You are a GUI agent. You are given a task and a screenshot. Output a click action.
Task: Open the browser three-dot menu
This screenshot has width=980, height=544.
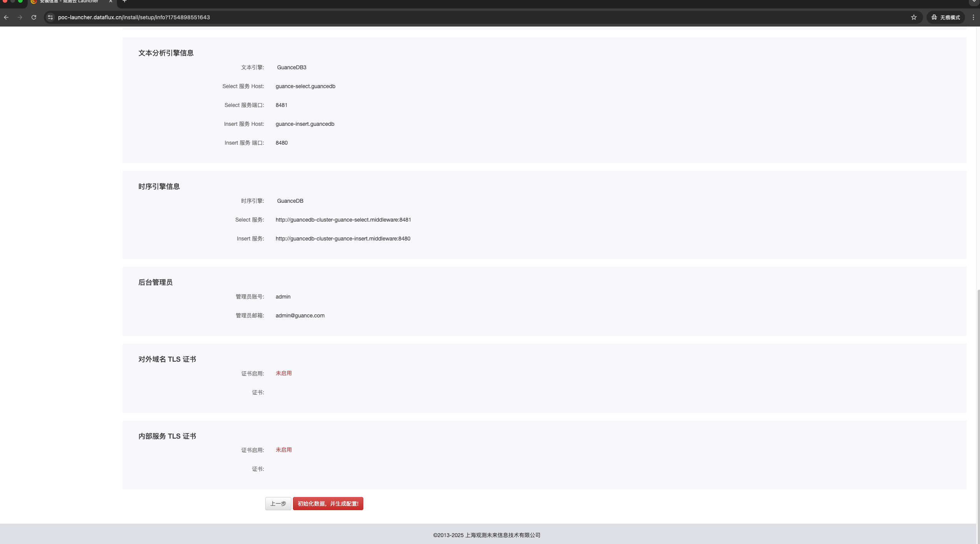pos(973,17)
